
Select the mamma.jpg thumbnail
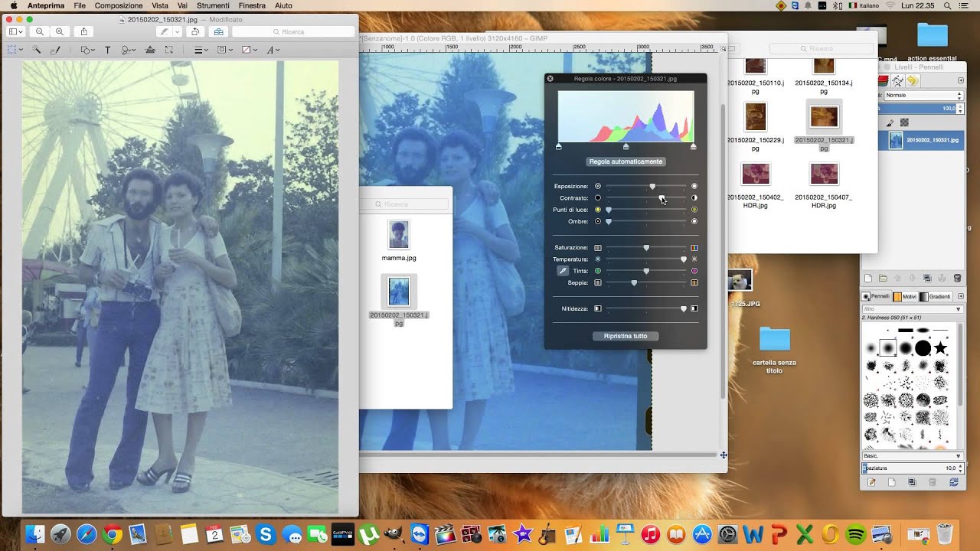tap(399, 235)
